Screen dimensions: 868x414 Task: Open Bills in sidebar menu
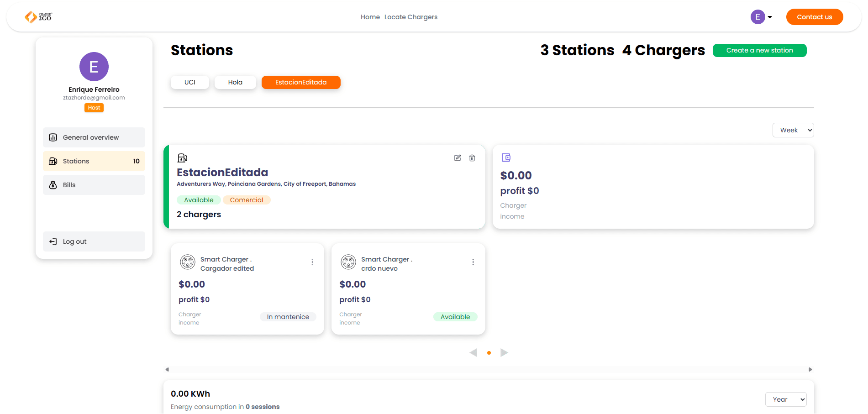[x=94, y=185]
